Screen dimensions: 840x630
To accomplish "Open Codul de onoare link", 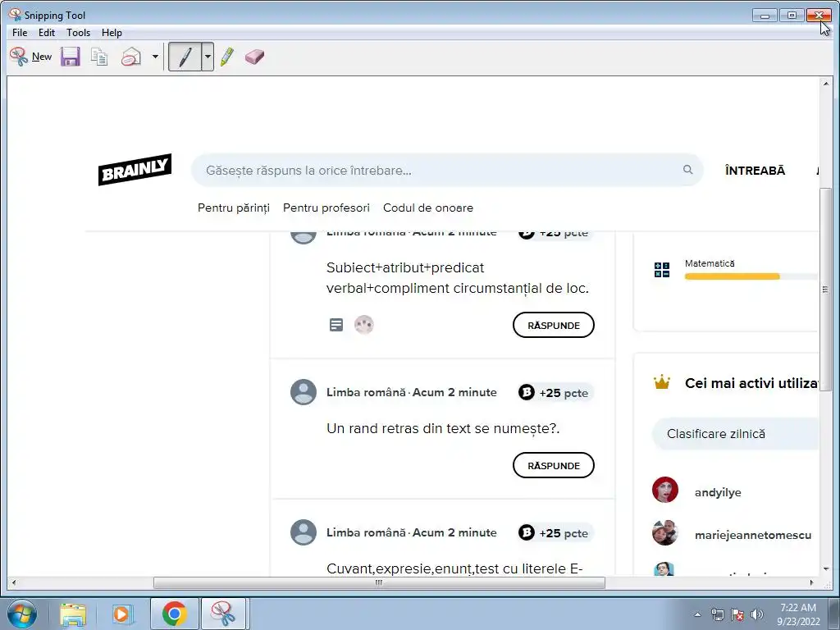I will tap(428, 208).
